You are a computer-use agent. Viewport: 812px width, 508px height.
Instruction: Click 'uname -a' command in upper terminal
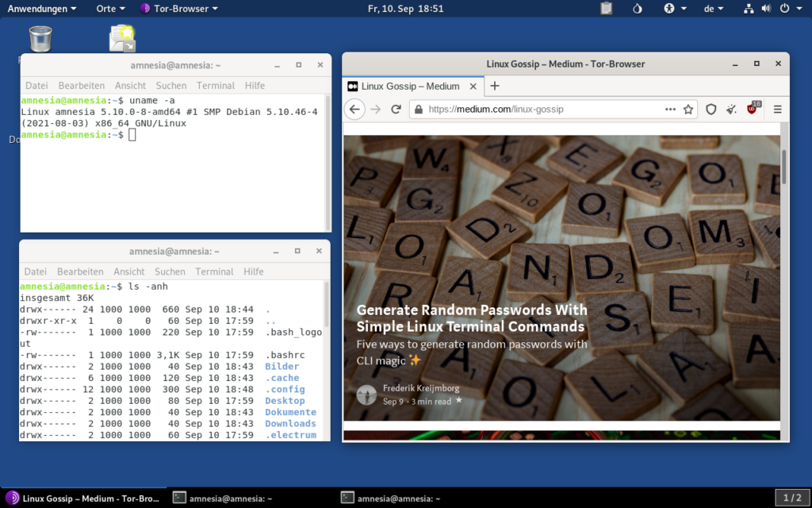pyautogui.click(x=152, y=101)
